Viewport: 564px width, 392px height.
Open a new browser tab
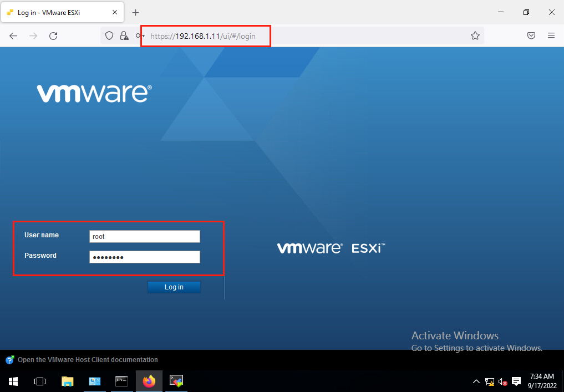click(136, 13)
